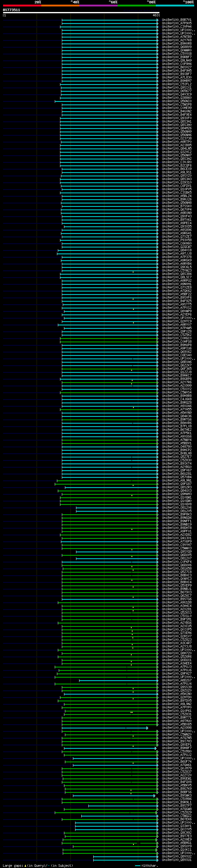Screen dimensions: 197x868
Task: Select the UniRef100_O65677 label
Action: (x=176, y=91)
